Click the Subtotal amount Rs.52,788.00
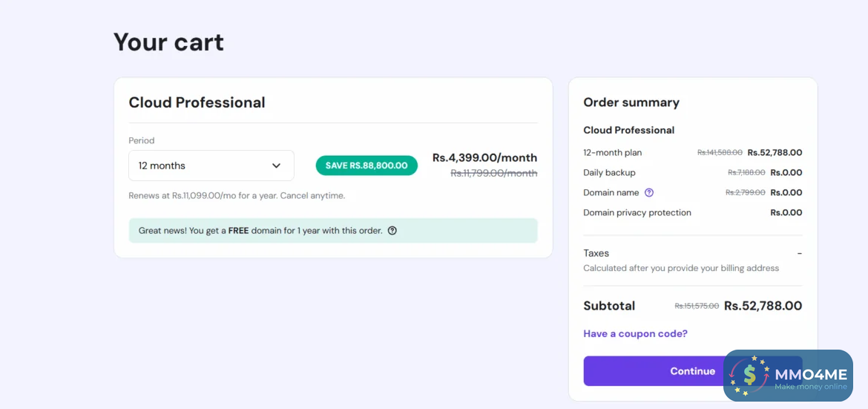 pyautogui.click(x=763, y=306)
